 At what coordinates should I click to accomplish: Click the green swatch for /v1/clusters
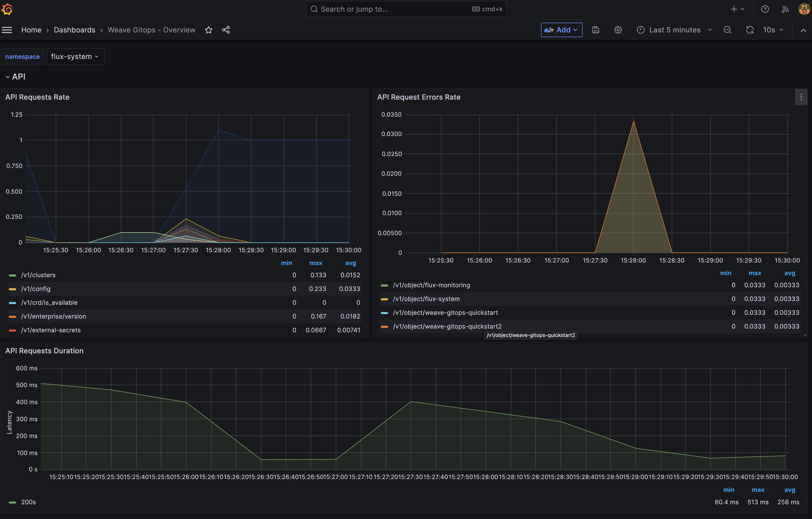coord(13,276)
